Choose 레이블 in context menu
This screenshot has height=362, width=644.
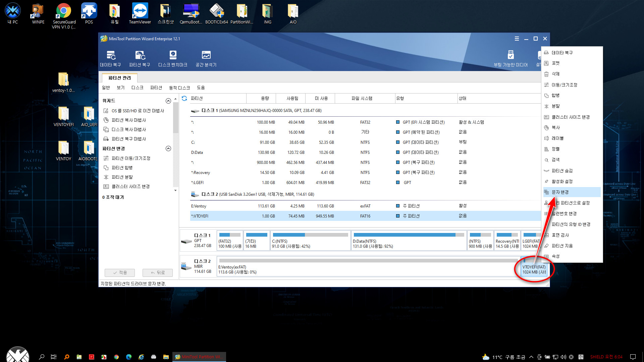click(x=572, y=138)
